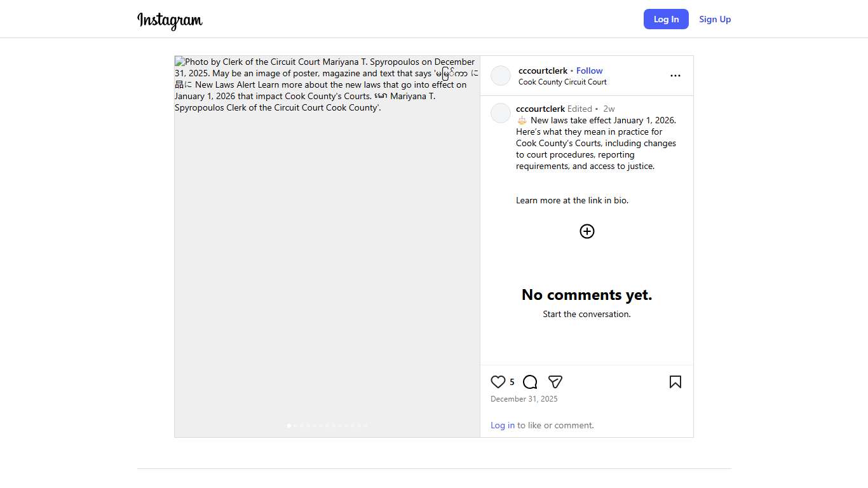Open the Sign Up link

click(x=715, y=19)
